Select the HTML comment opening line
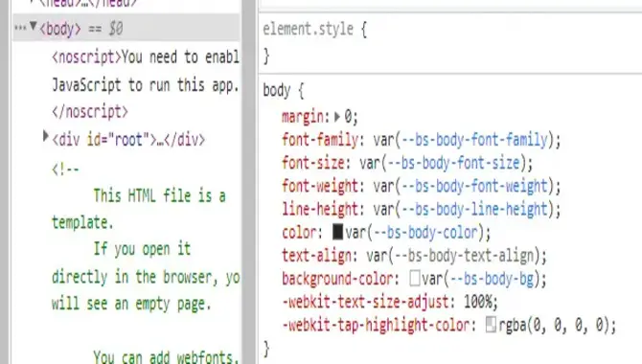This screenshot has height=364, width=642. pyautogui.click(x=65, y=169)
